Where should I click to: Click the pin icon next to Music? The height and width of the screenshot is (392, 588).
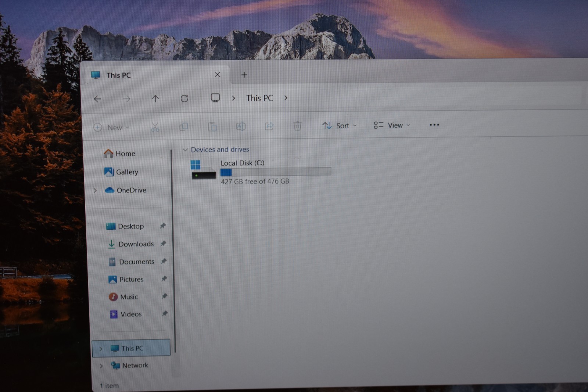pos(164,296)
